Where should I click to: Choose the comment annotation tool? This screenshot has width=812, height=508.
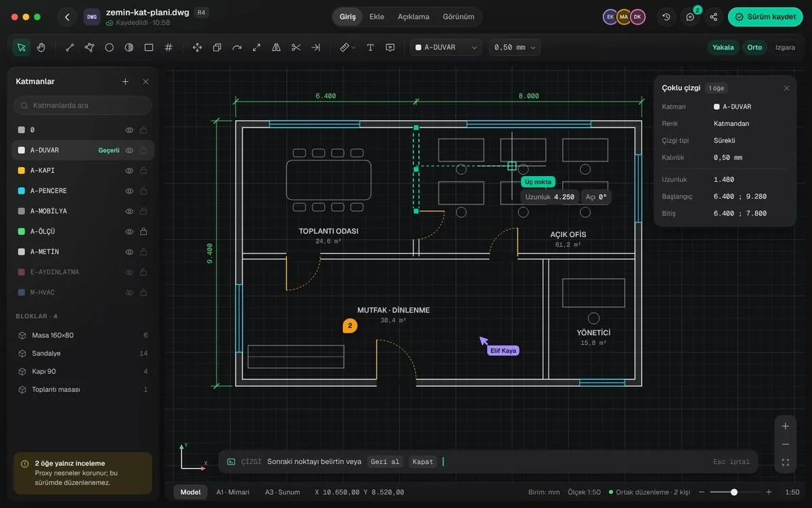tap(390, 47)
